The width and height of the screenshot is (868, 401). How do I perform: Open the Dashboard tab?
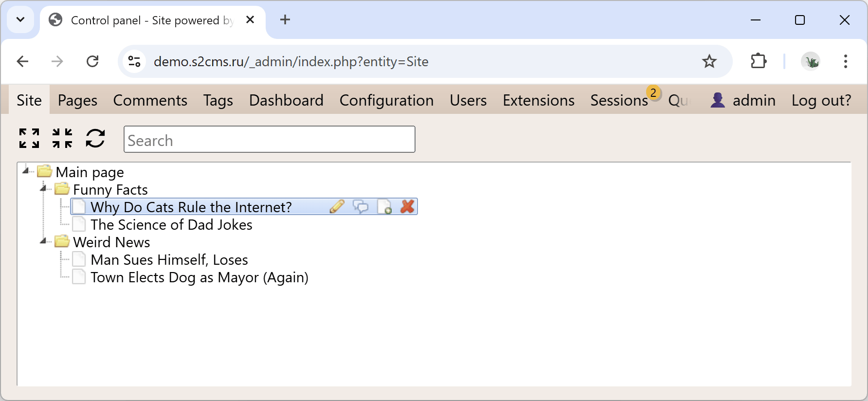(286, 100)
